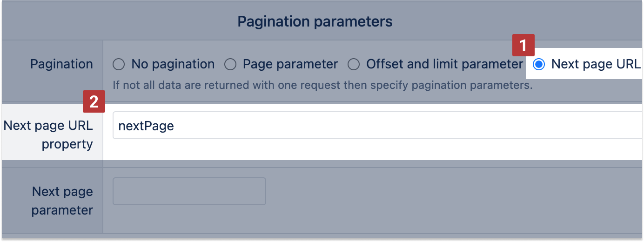This screenshot has height=242, width=644.
Task: Click the red annotation badge numbered 2
Action: click(94, 102)
